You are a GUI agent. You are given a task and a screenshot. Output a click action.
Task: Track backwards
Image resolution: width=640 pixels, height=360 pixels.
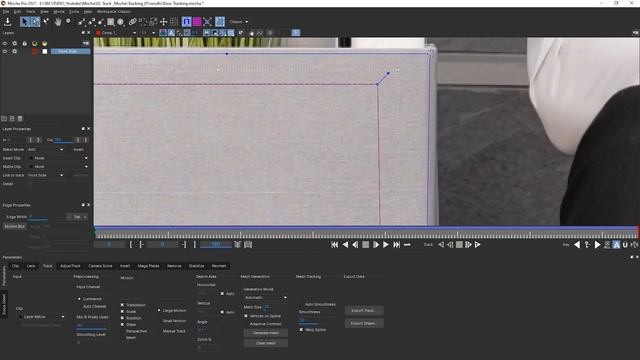441,244
